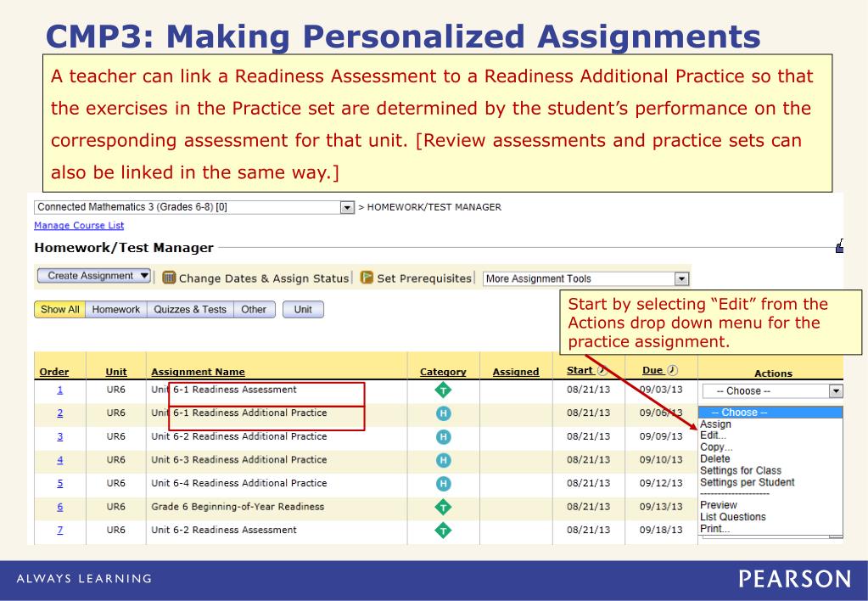Switch to the Other filter tab

coord(254,310)
